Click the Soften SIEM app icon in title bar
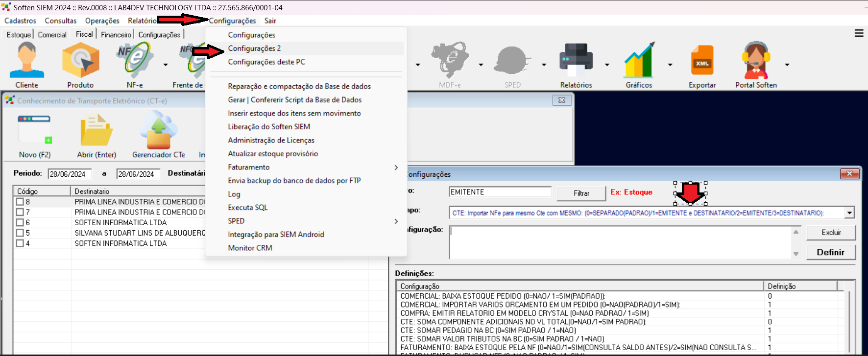Viewport: 868px width, 356px height. (x=6, y=7)
